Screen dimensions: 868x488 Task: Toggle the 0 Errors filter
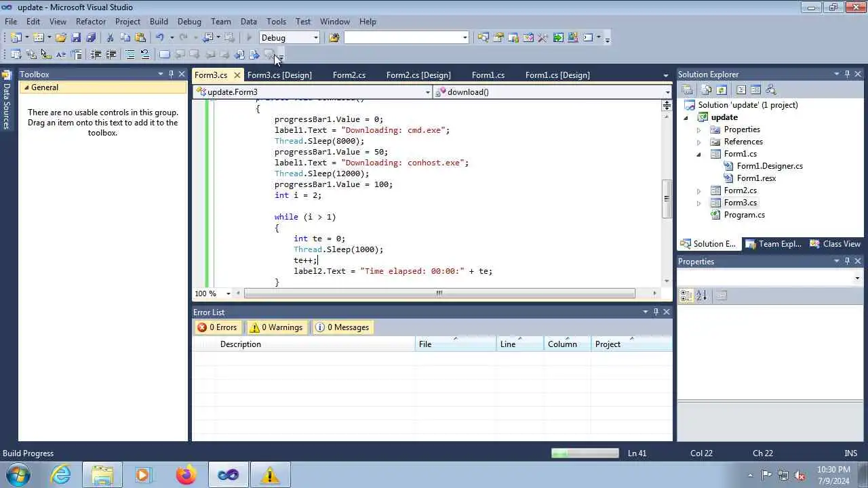(217, 327)
